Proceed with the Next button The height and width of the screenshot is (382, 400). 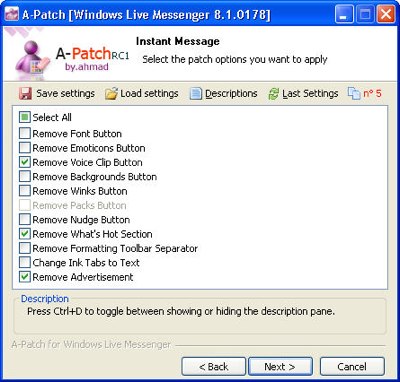click(280, 367)
